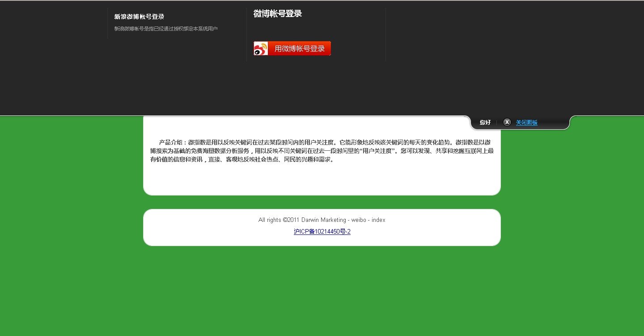Click the description 新浪微博帐号是指已经通过授权绑定本系统用户
The image size is (644, 336).
point(166,28)
